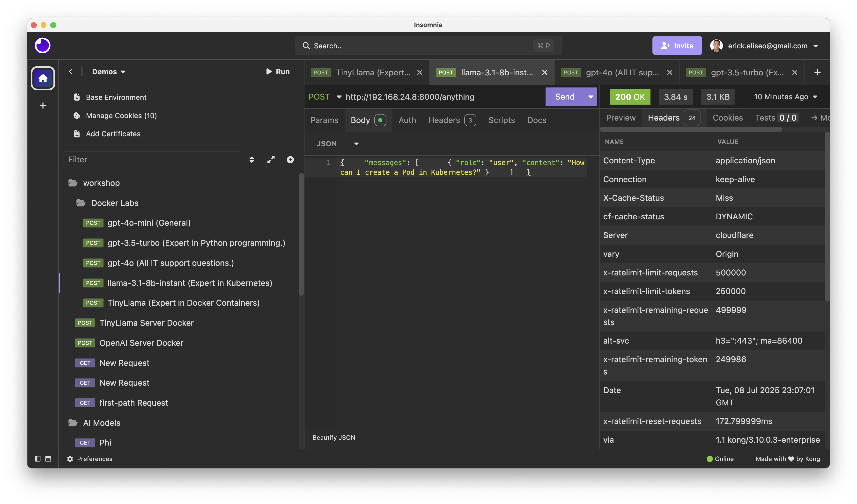The width and height of the screenshot is (857, 504).
Task: Click the expand all folders icon
Action: [271, 160]
